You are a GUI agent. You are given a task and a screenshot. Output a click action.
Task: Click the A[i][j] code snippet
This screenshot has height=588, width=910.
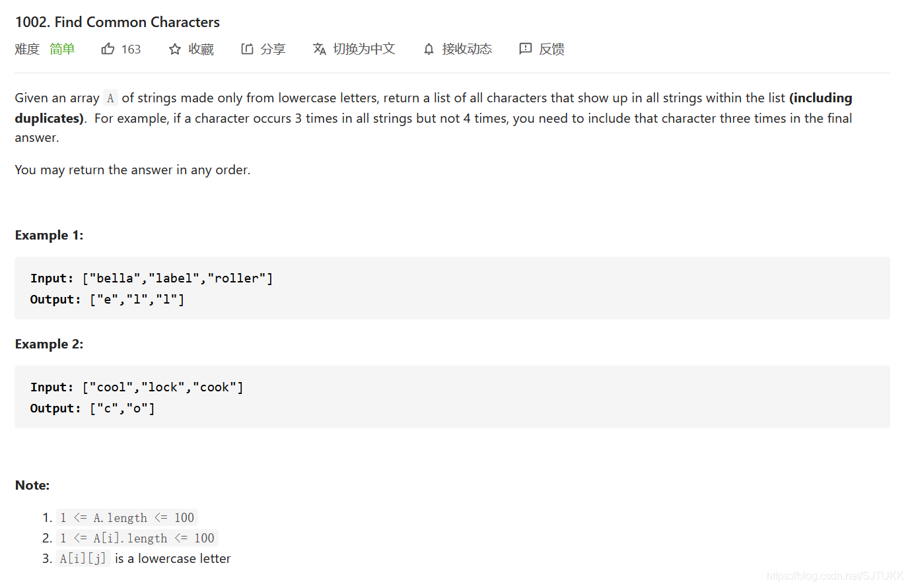(83, 559)
